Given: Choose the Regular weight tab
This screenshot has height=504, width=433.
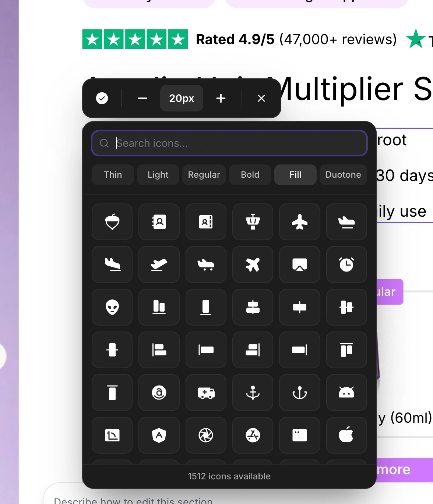Looking at the screenshot, I should point(204,175).
